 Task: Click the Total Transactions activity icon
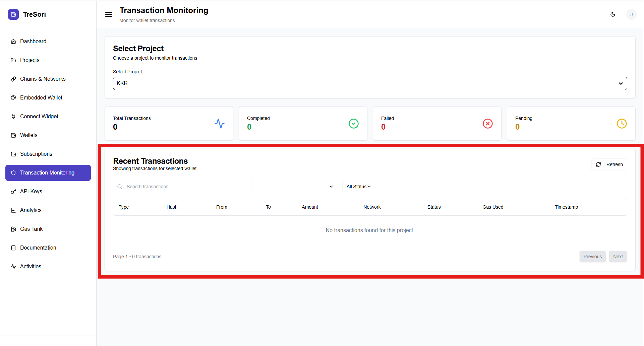click(220, 124)
